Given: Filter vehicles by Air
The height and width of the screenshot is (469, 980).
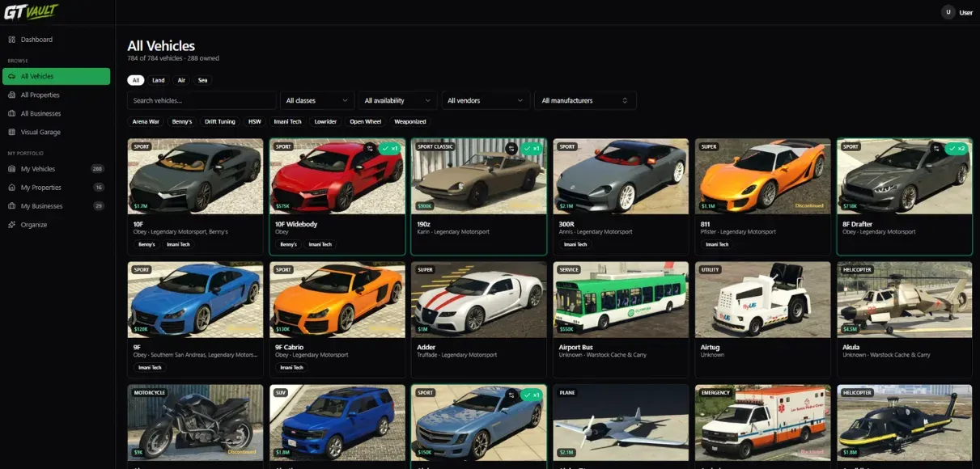Looking at the screenshot, I should point(181,80).
